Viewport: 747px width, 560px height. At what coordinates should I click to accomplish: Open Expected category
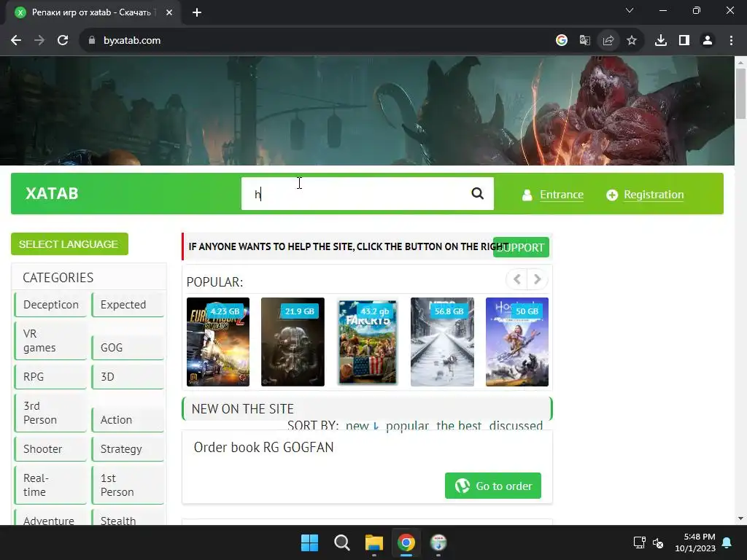(128, 305)
